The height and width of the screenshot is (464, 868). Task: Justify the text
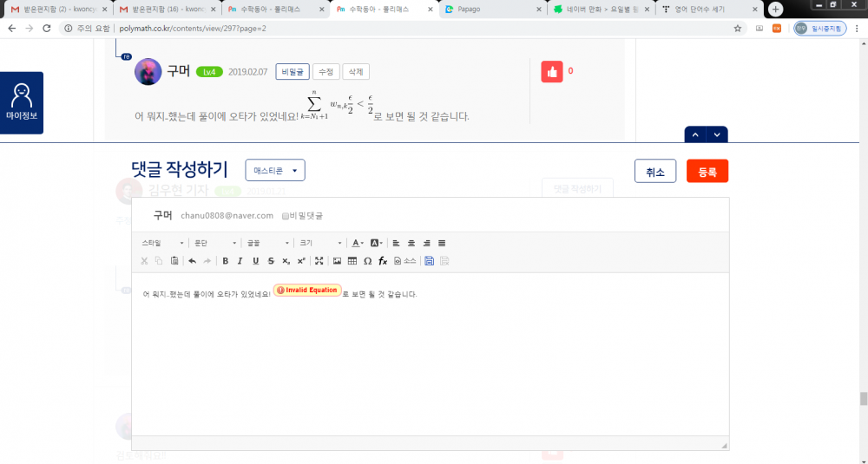[442, 244]
